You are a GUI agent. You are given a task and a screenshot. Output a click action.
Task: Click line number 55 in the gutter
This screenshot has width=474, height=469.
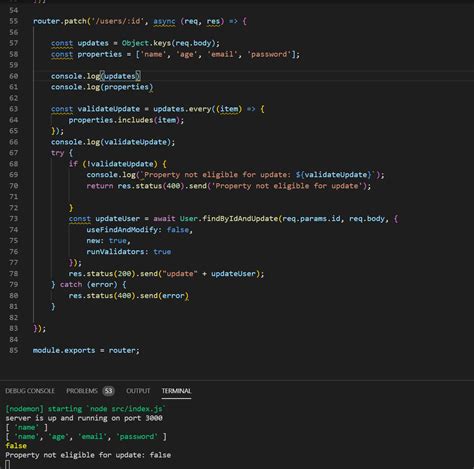[x=14, y=21]
